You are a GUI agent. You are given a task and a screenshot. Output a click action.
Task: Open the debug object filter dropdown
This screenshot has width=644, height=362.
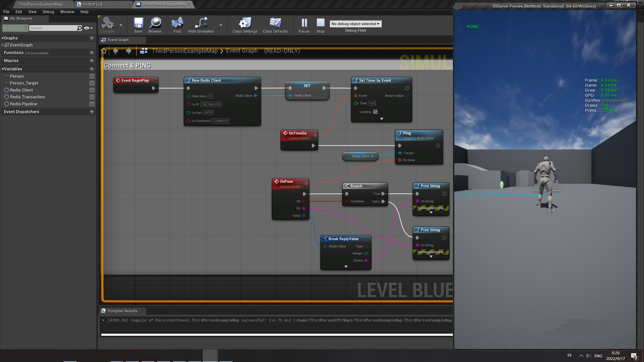(356, 24)
